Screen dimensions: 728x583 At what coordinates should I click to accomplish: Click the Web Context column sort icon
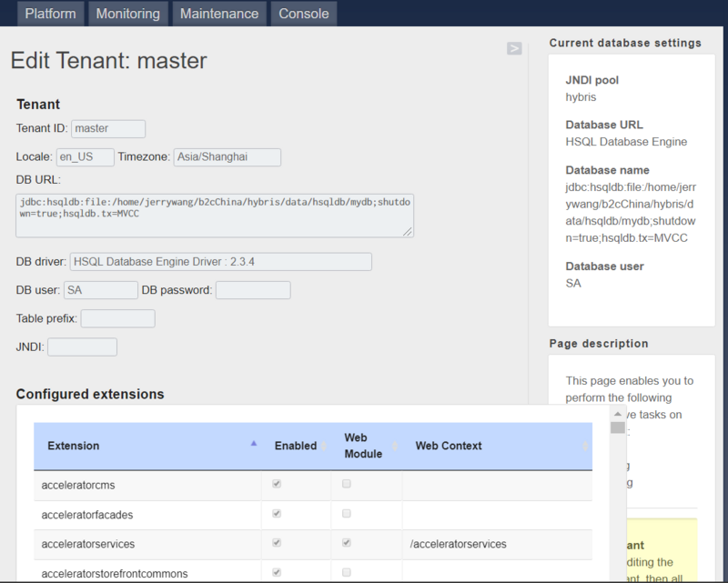coord(585,446)
